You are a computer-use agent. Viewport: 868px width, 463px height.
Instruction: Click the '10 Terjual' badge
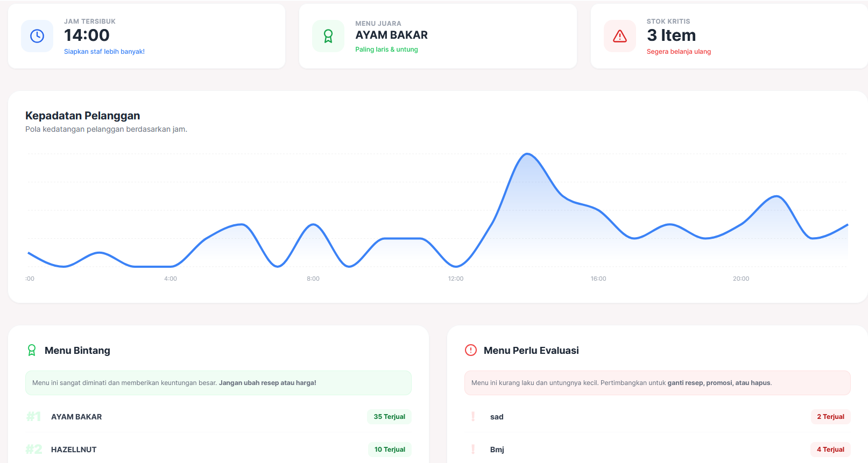[x=390, y=450]
